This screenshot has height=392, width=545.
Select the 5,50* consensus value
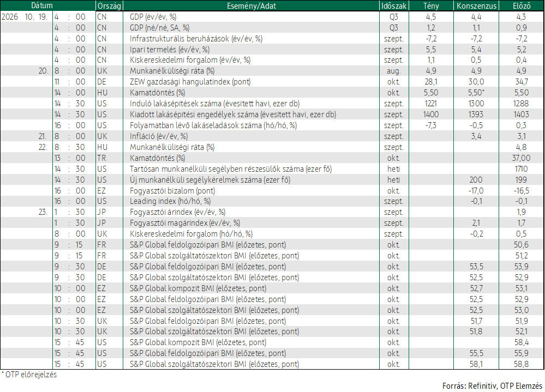click(x=476, y=93)
